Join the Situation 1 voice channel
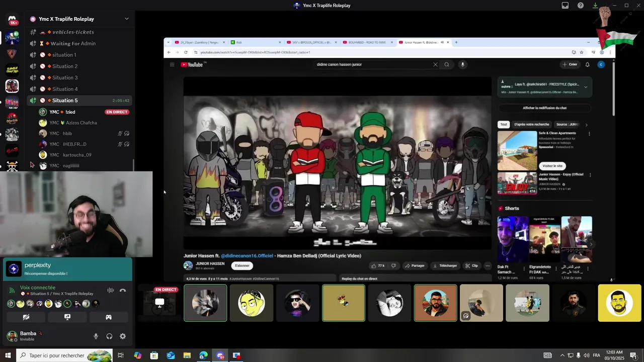The image size is (644, 362). point(80,55)
